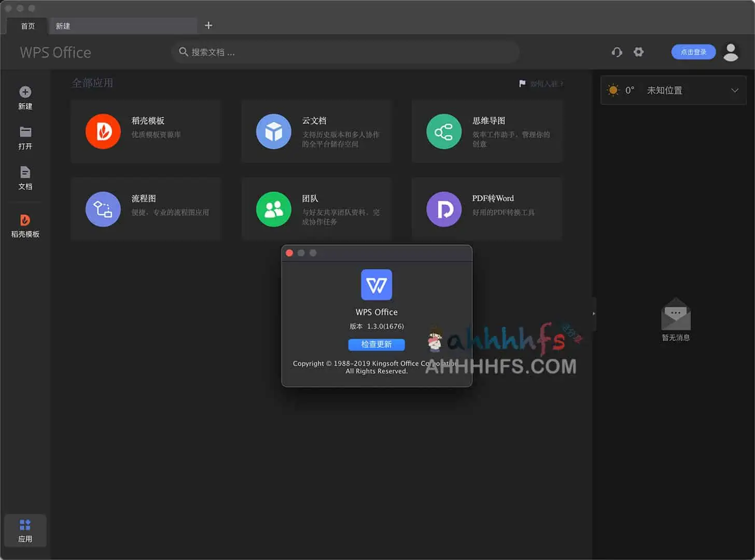Switch to the 首页 tab
The height and width of the screenshot is (560, 755).
click(27, 26)
